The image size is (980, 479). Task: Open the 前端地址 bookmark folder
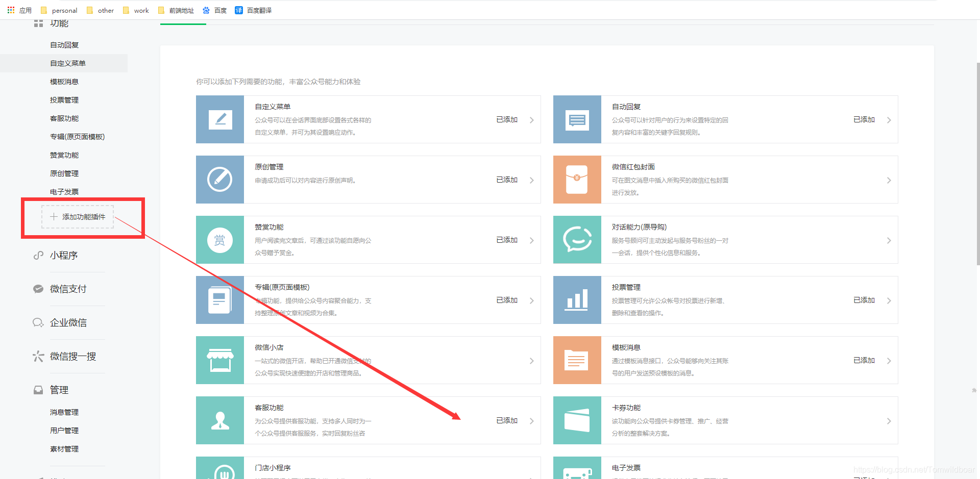pos(176,10)
